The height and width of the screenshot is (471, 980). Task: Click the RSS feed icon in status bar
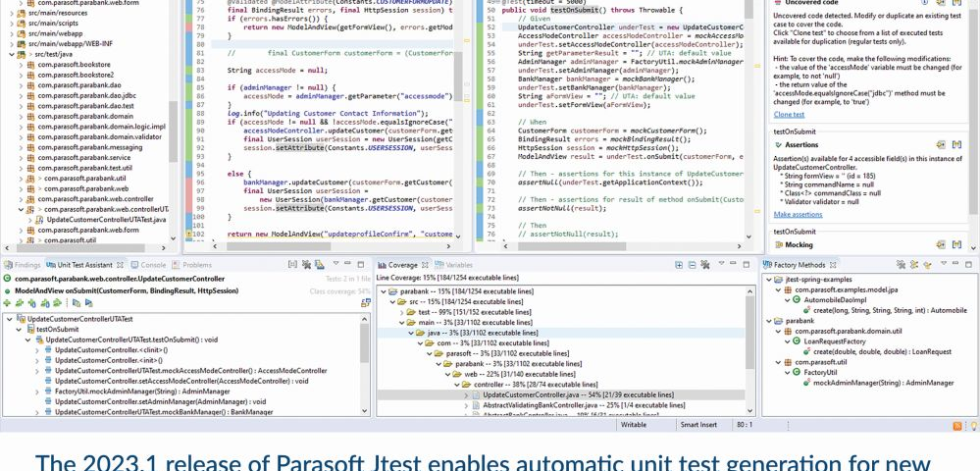click(x=956, y=426)
